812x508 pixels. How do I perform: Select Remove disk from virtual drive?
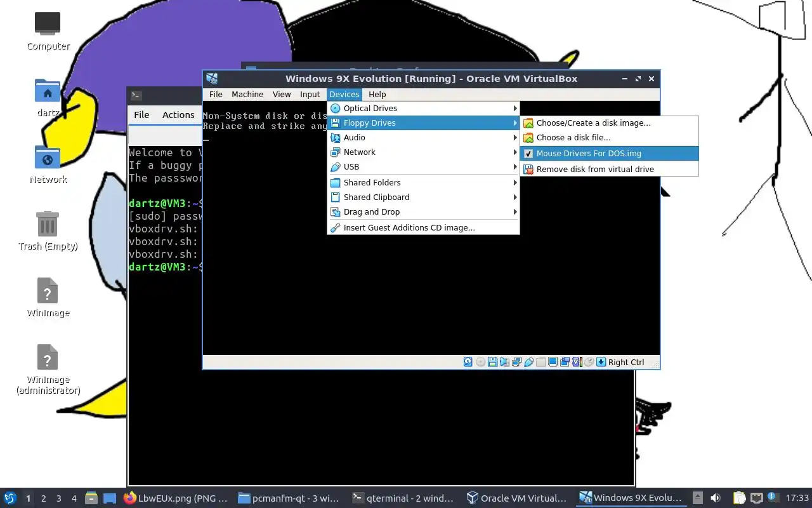pos(609,169)
